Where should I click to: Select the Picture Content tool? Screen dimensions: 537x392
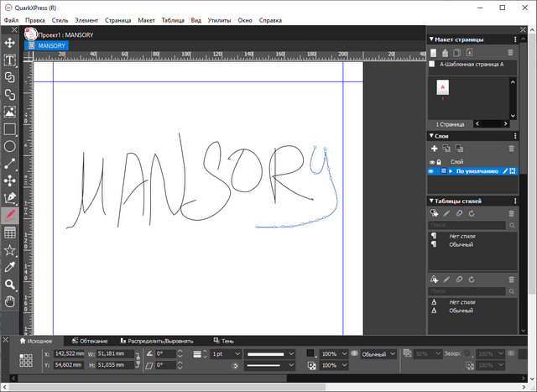pyautogui.click(x=10, y=112)
